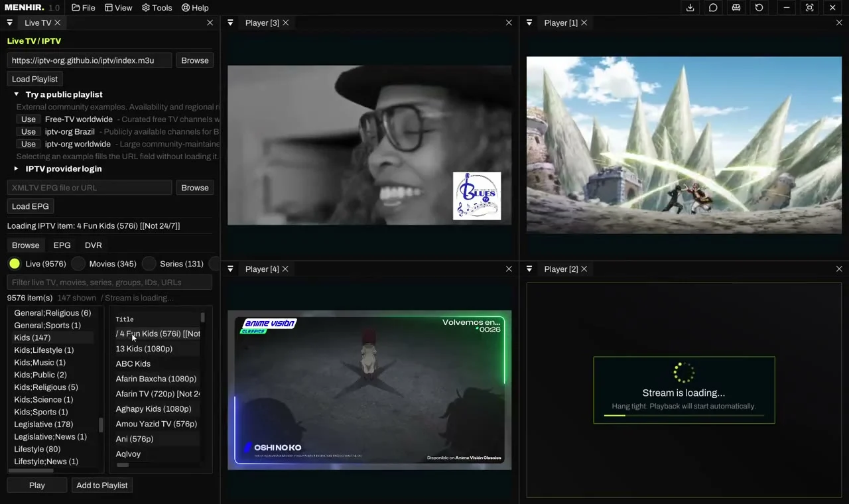849x504 pixels.
Task: Close the Live TV tab with its X
Action: pyautogui.click(x=58, y=23)
